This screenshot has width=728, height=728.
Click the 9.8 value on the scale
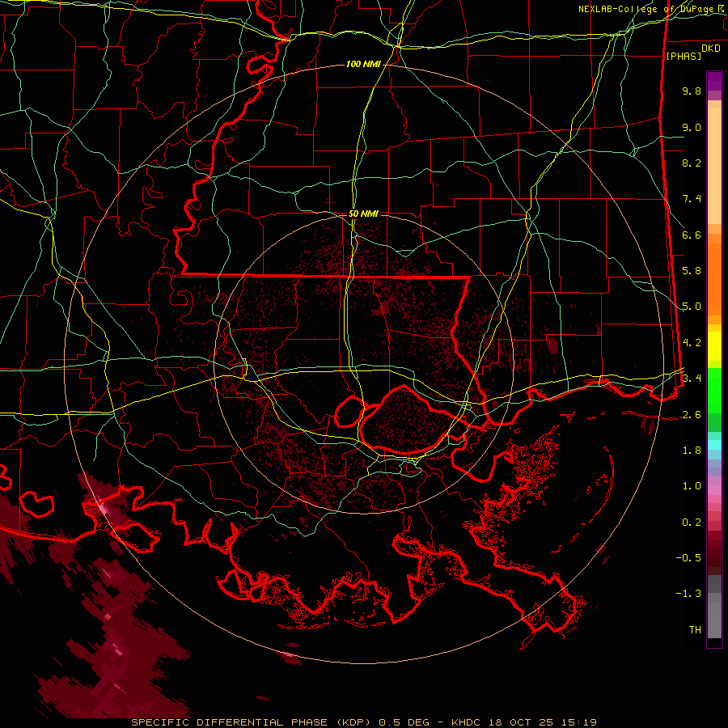pos(692,91)
